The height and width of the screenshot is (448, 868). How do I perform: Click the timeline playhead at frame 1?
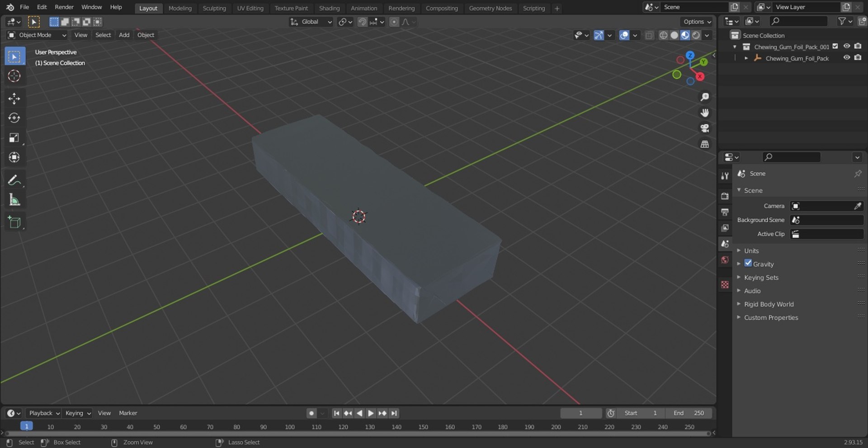(x=27, y=426)
